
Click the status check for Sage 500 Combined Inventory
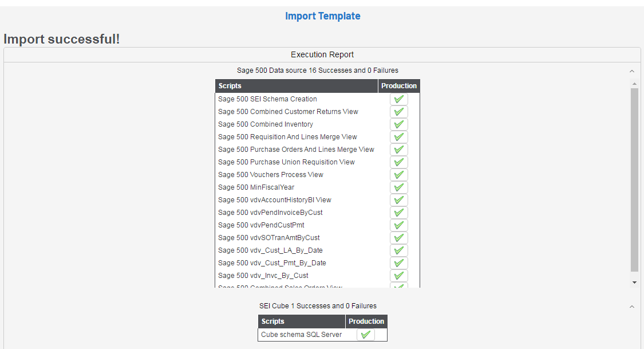399,124
